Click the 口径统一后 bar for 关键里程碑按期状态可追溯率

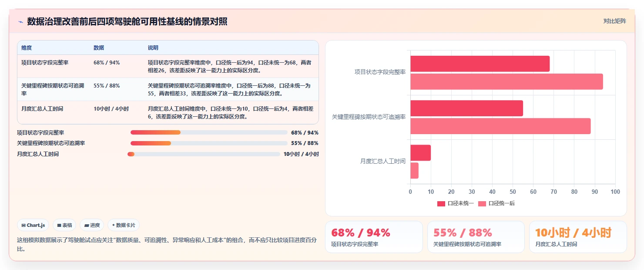pyautogui.click(x=500, y=126)
